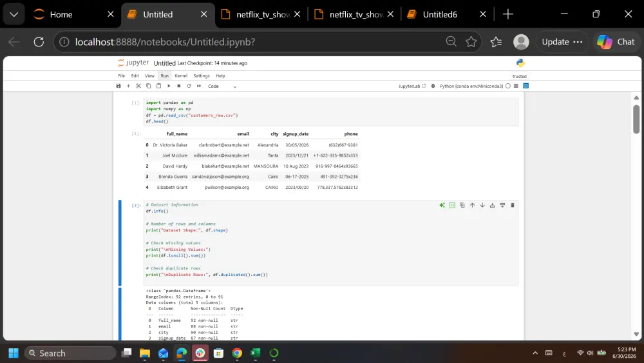Restart kernel and run all cells
Image resolution: width=644 pixels, height=363 pixels.
pos(199,86)
